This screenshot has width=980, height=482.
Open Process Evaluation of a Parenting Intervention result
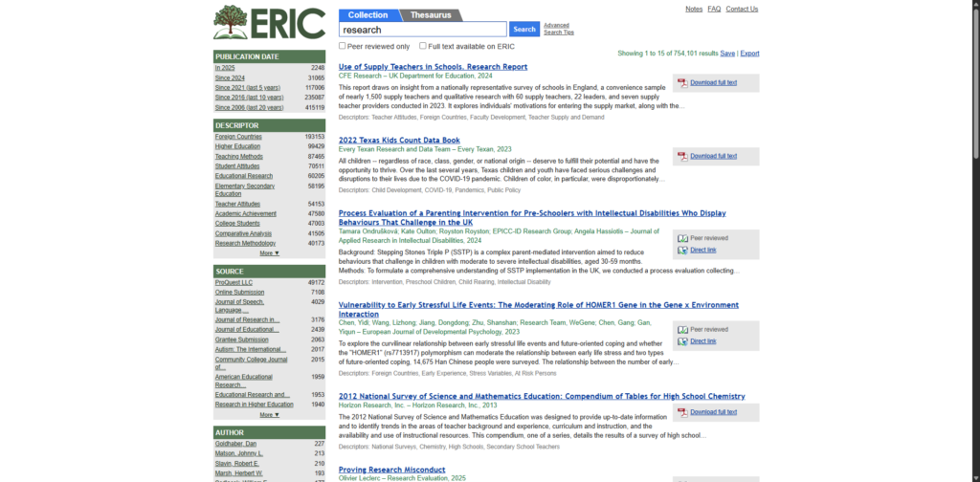tap(532, 218)
